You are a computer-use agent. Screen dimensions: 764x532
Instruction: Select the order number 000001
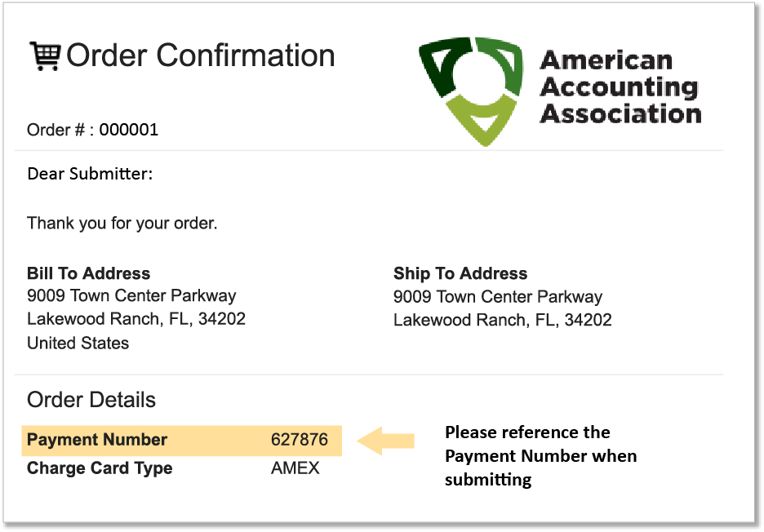pyautogui.click(x=129, y=130)
